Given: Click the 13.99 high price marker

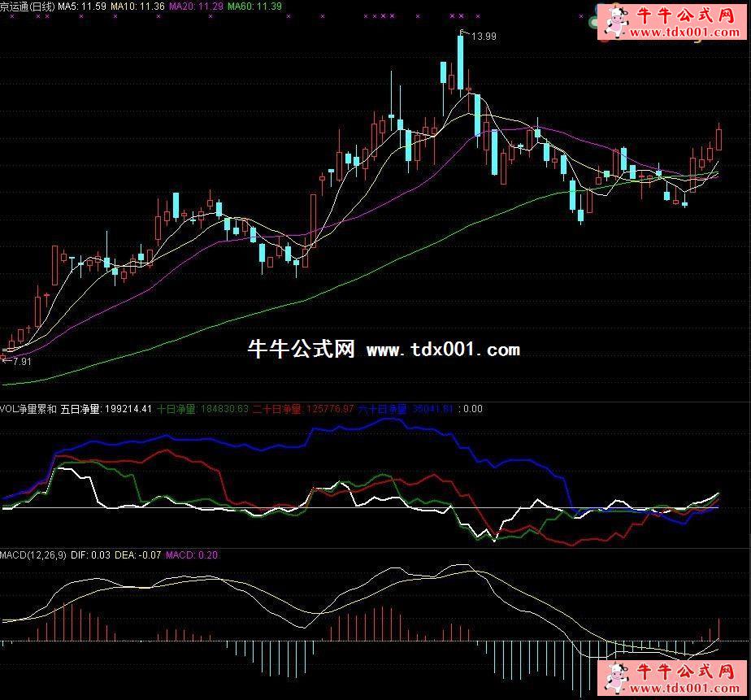Looking at the screenshot, I should click(483, 37).
